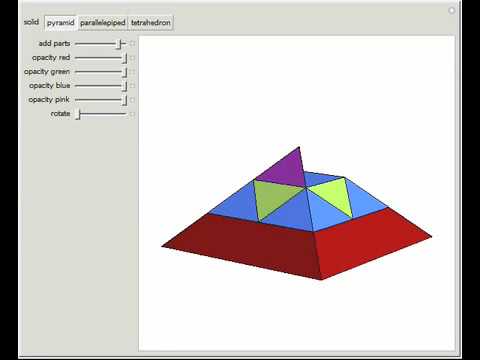The image size is (480, 360).
Task: Click the "add parts" label
Action: (x=54, y=44)
